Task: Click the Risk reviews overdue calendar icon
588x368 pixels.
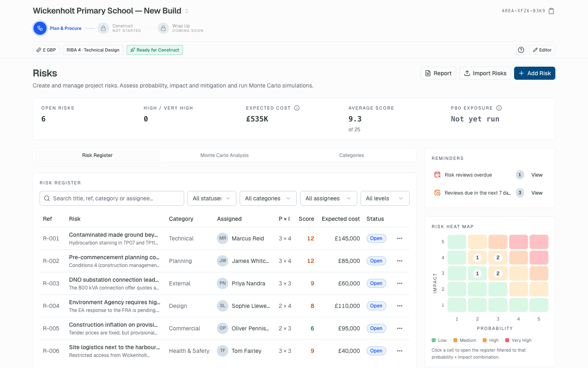Action: pos(437,175)
